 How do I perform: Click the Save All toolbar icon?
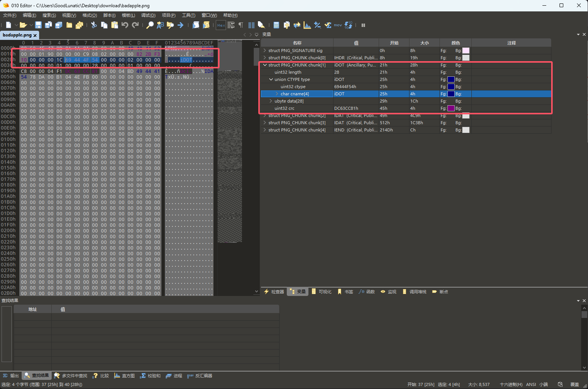pos(58,25)
